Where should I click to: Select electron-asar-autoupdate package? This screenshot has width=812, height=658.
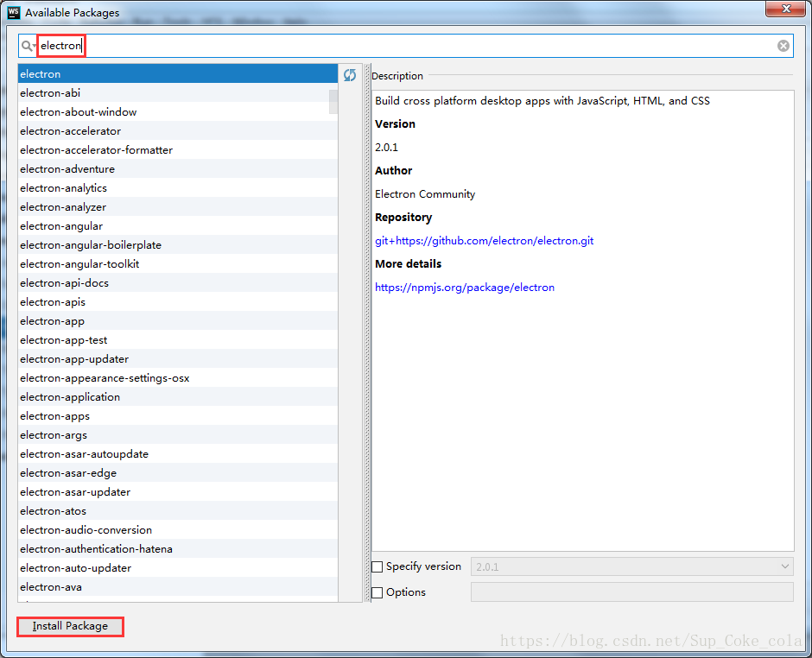coord(178,454)
